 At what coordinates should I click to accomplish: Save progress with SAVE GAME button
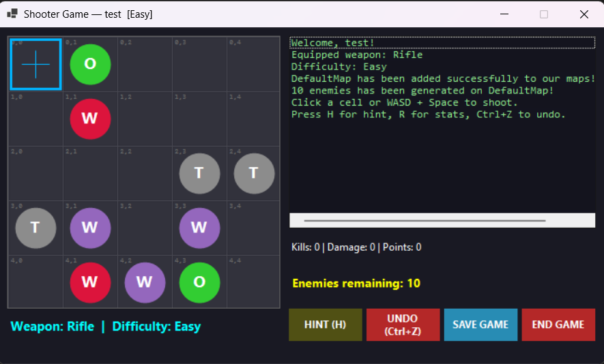coord(480,324)
